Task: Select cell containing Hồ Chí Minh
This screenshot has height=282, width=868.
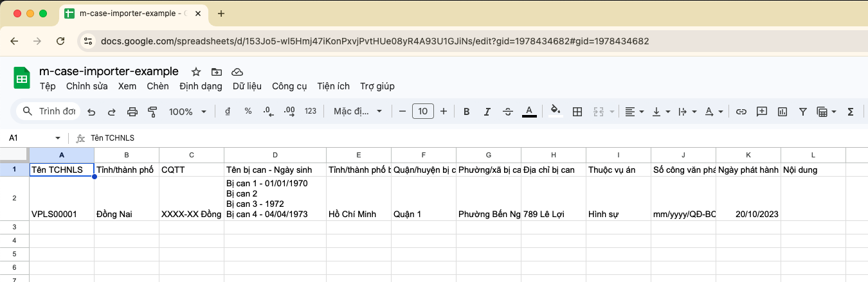Action: click(x=358, y=214)
